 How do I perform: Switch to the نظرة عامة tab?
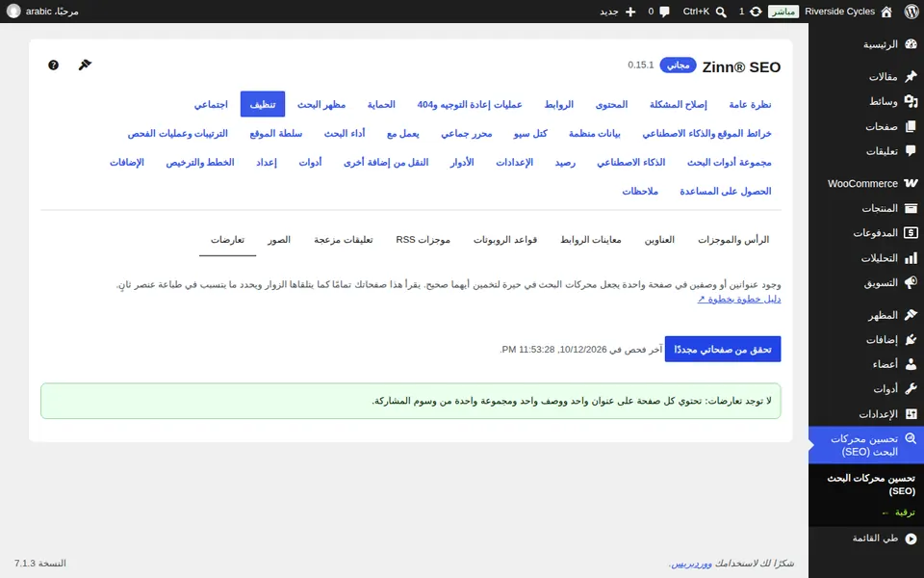[750, 104]
